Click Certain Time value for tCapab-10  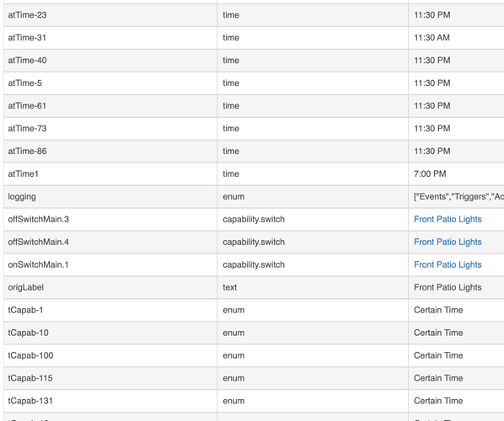coord(438,333)
